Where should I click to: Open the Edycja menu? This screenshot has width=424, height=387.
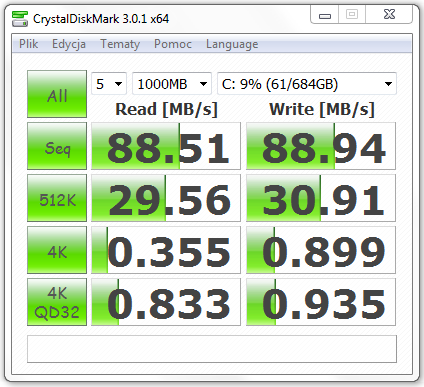(69, 44)
